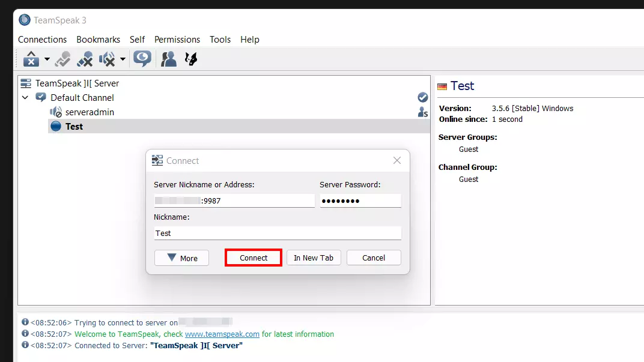Close the Connect dialog

[x=396, y=160]
